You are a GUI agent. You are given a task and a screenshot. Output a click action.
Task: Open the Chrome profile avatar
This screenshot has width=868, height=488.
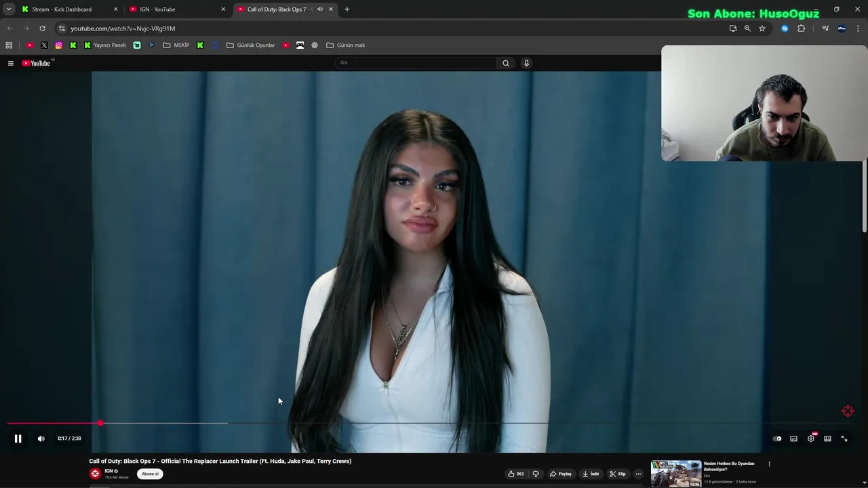click(x=842, y=28)
